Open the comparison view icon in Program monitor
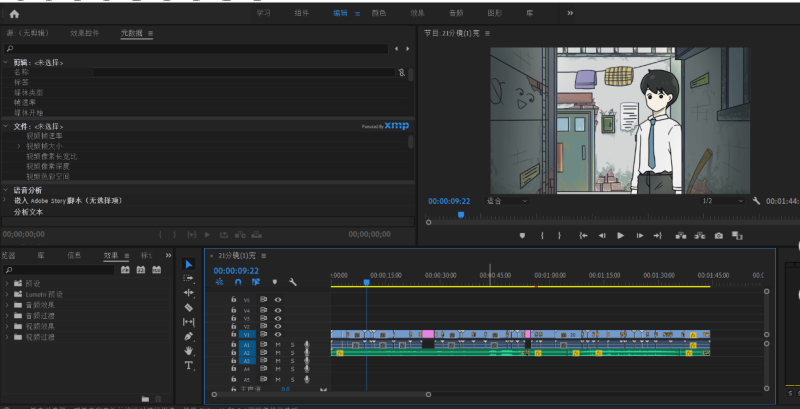The image size is (800, 409). (737, 236)
